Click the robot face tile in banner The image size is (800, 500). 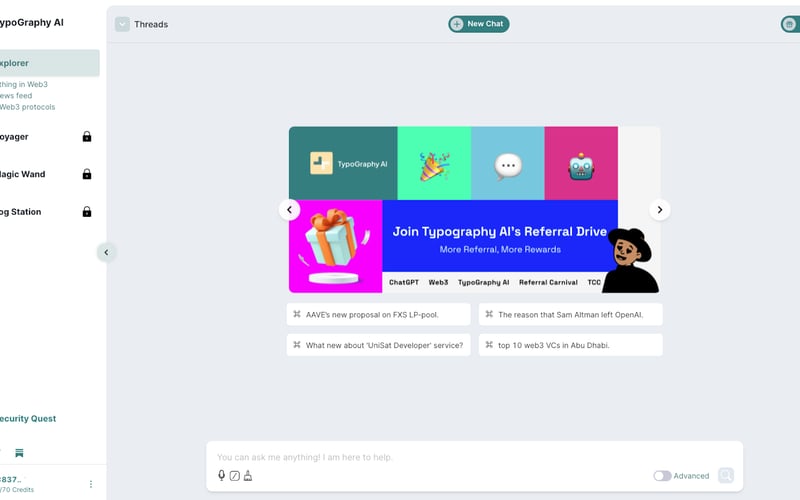(x=581, y=163)
